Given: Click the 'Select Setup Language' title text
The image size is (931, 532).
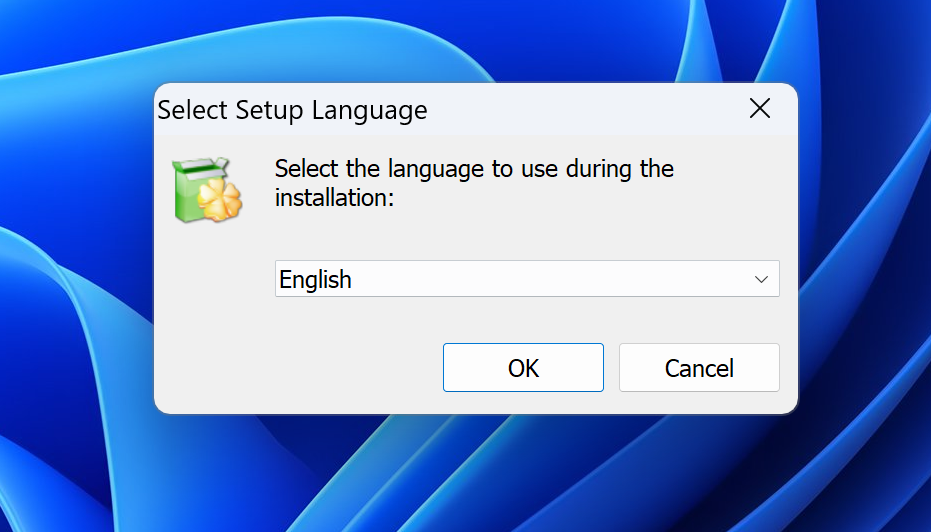Looking at the screenshot, I should [292, 110].
